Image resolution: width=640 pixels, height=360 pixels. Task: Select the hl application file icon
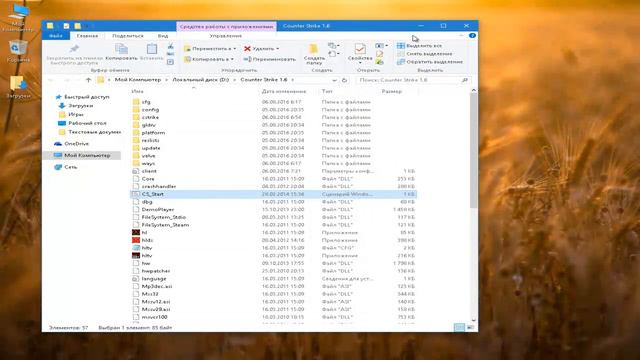[x=136, y=232]
